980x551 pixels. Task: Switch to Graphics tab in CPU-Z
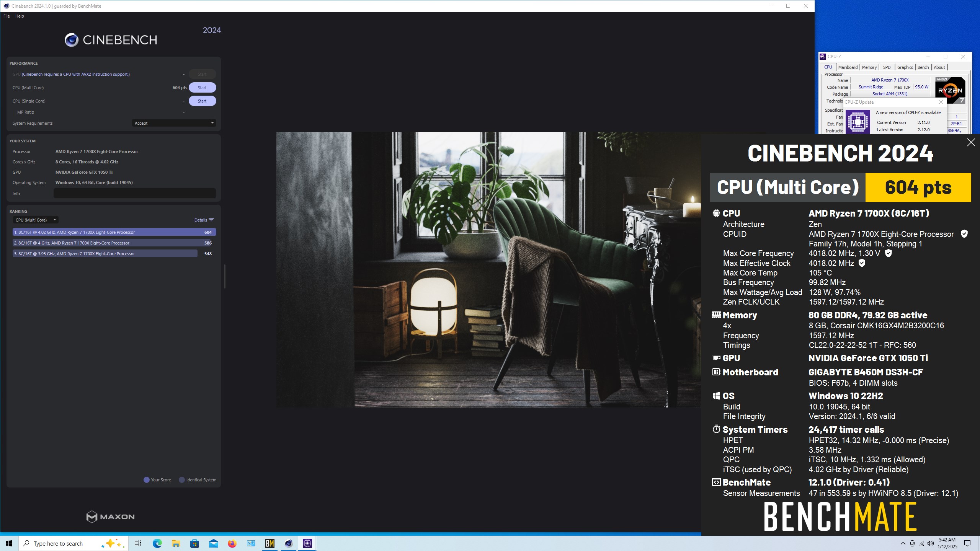(x=905, y=67)
